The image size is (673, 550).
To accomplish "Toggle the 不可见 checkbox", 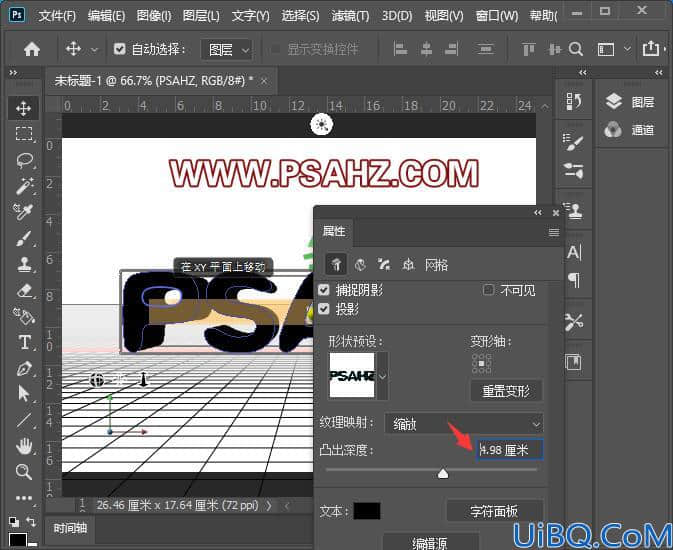I will pos(488,290).
